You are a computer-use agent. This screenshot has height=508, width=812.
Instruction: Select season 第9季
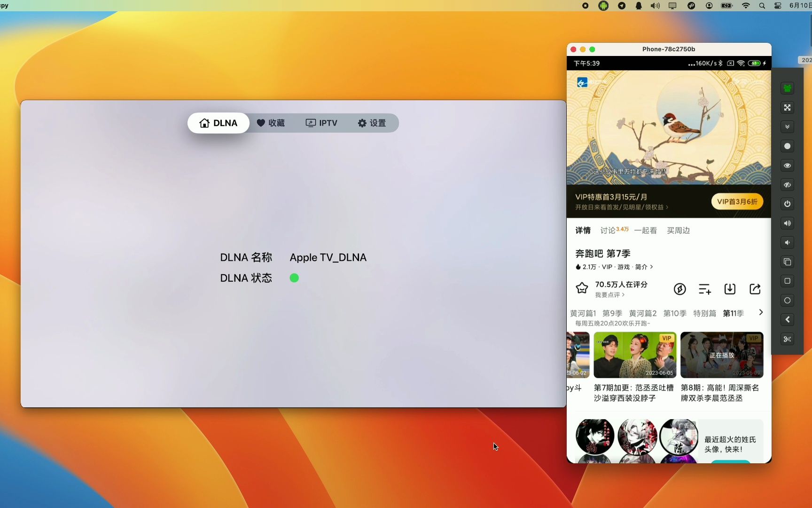tap(612, 313)
